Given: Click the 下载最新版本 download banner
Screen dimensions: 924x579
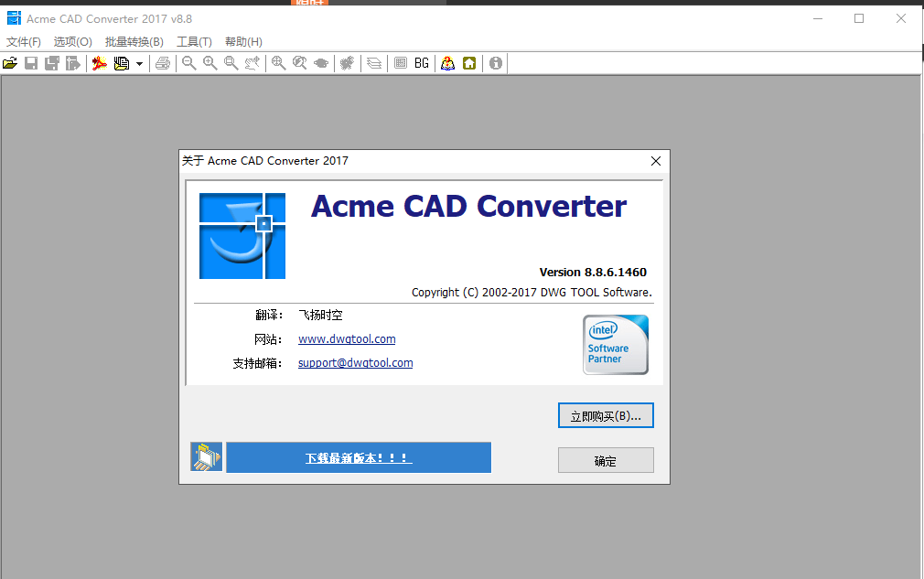Looking at the screenshot, I should [x=359, y=457].
